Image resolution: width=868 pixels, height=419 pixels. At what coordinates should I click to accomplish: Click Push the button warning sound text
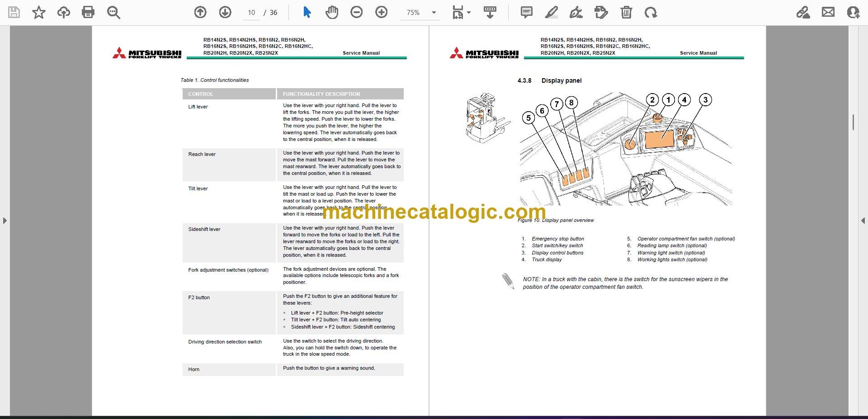329,368
